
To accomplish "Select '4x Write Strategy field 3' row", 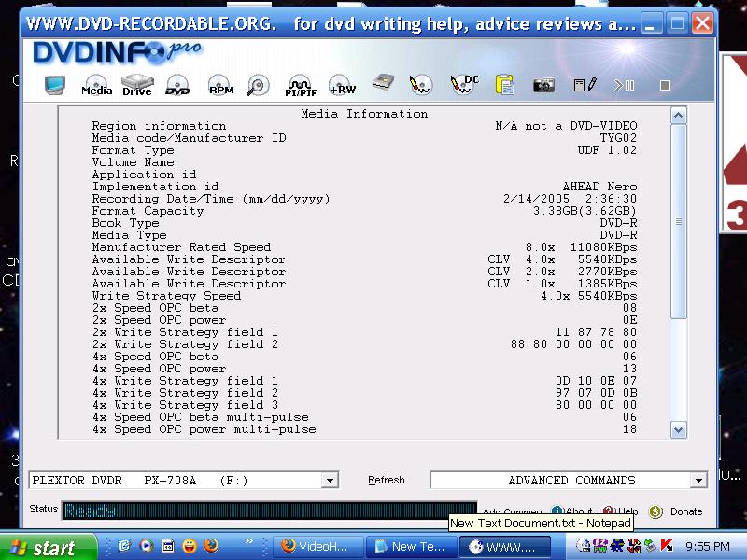I will pos(364,405).
